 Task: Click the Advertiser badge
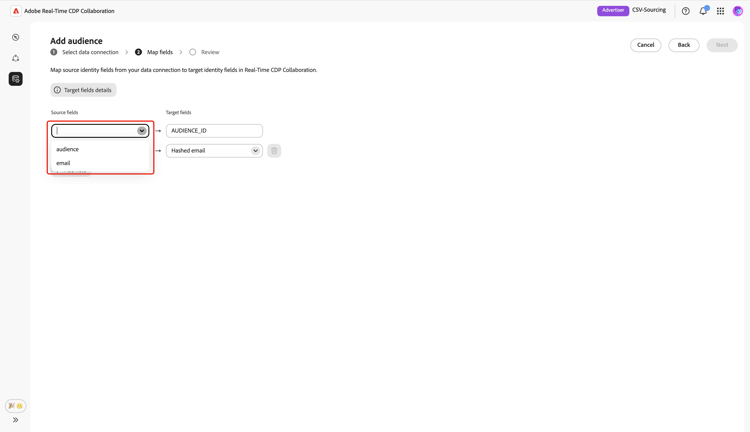pyautogui.click(x=613, y=11)
